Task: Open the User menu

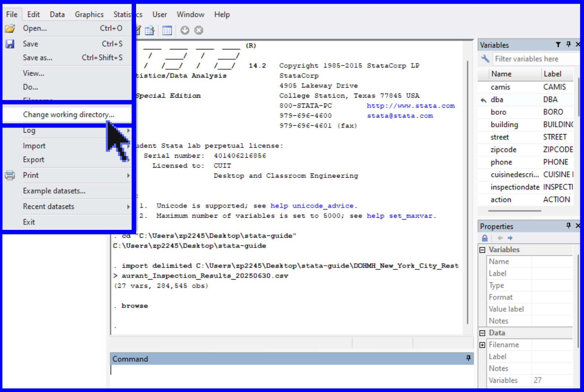Action: pos(160,14)
